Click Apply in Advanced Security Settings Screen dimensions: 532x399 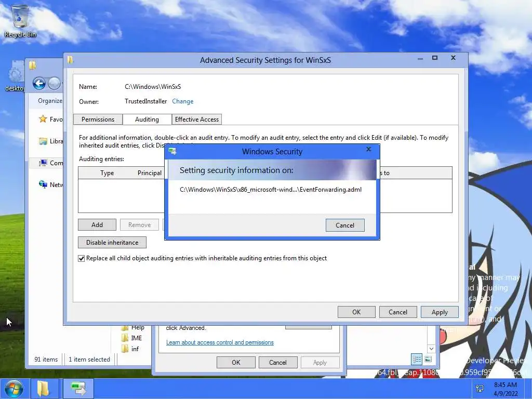coord(440,312)
